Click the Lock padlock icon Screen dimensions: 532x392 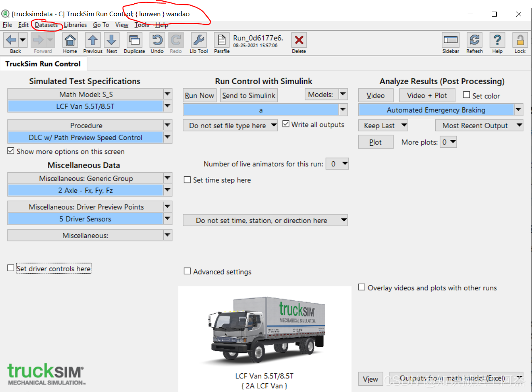(x=520, y=40)
